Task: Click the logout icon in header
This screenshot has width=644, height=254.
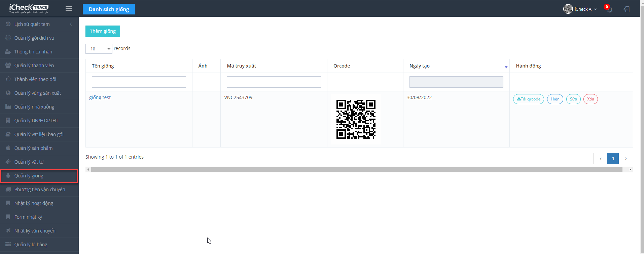Action: pos(627,9)
